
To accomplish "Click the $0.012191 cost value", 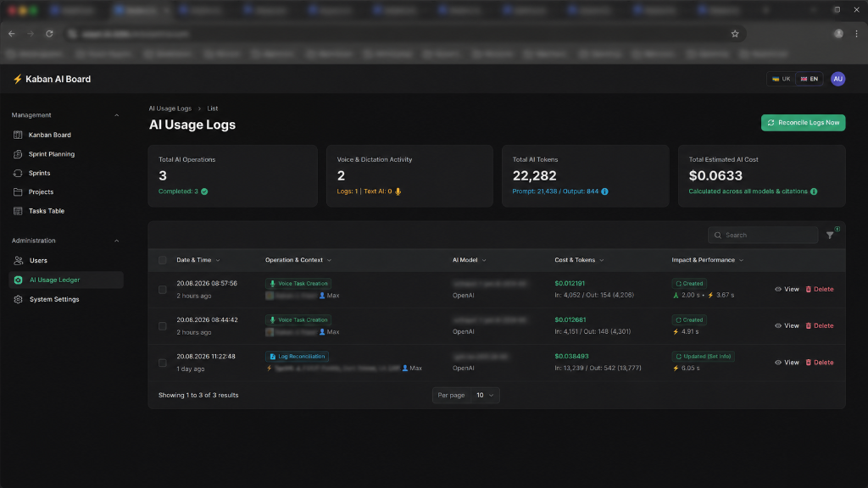I will coord(570,283).
